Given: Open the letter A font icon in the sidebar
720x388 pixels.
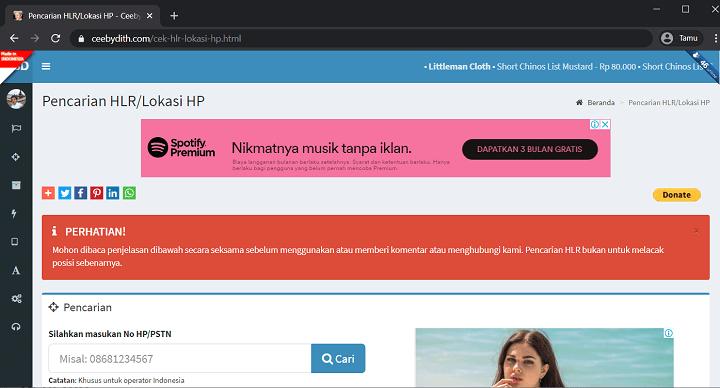Looking at the screenshot, I should [x=16, y=270].
